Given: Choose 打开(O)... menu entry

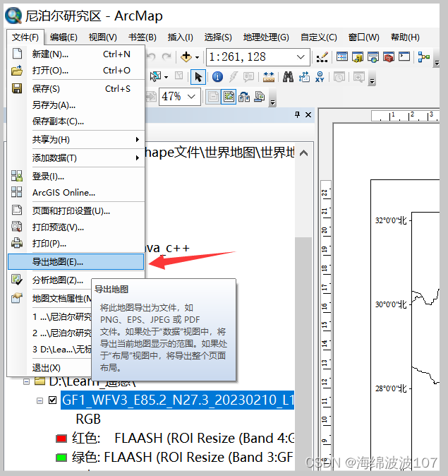Looking at the screenshot, I should (x=75, y=71).
